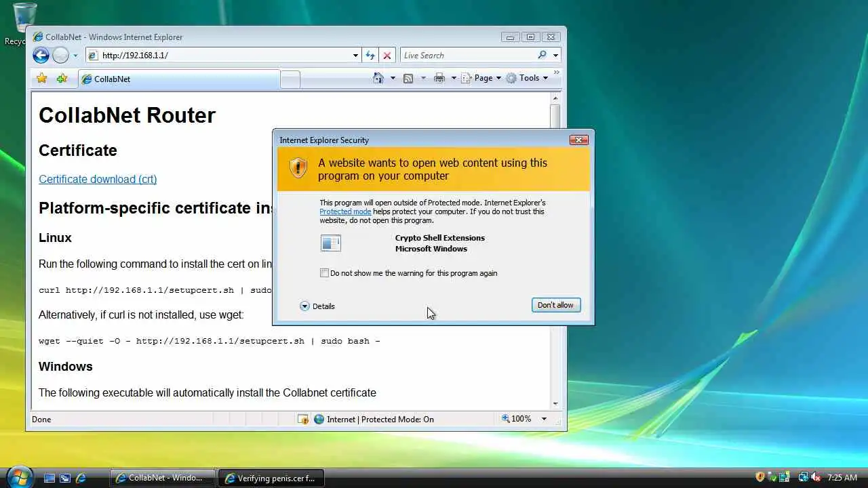Close the Internet Explorer Security dialog
868x488 pixels.
(578, 140)
